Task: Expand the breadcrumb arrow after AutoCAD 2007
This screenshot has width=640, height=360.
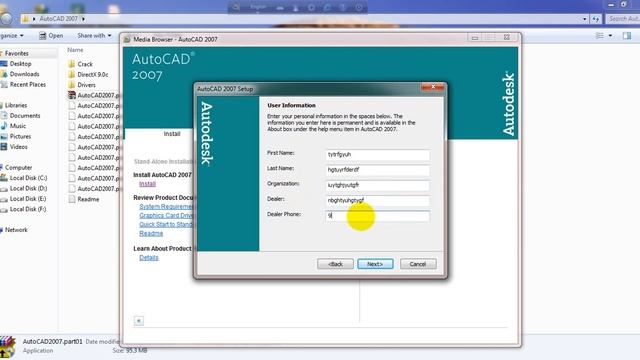Action: point(83,19)
